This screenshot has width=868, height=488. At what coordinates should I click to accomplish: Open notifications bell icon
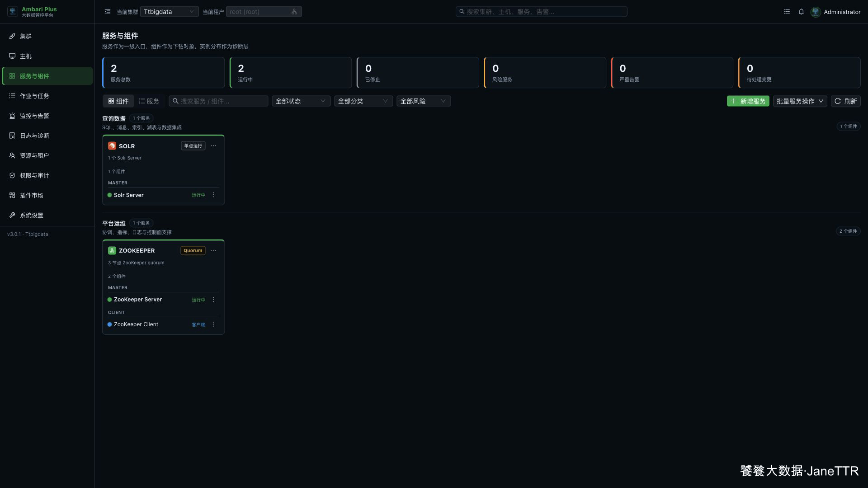(801, 12)
